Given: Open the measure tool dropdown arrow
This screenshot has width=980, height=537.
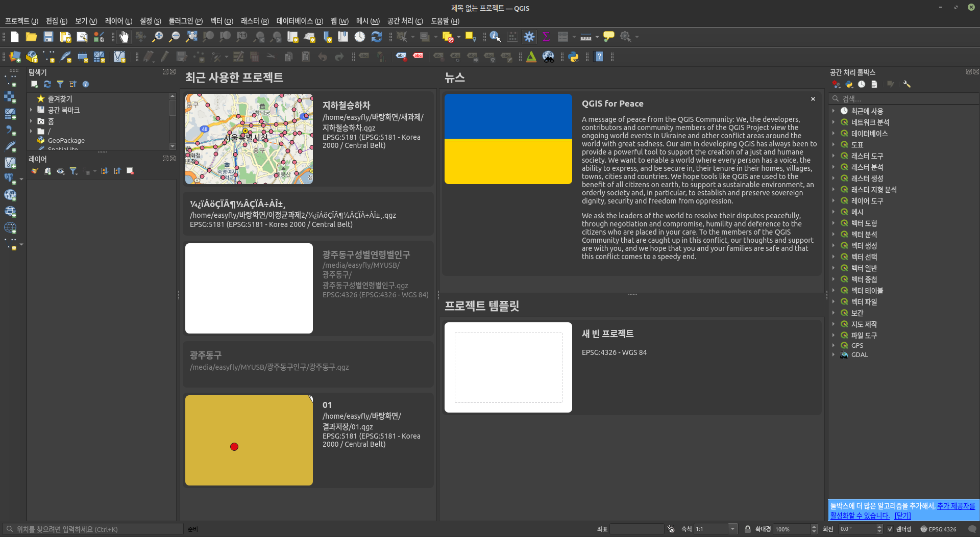Looking at the screenshot, I should (x=597, y=37).
